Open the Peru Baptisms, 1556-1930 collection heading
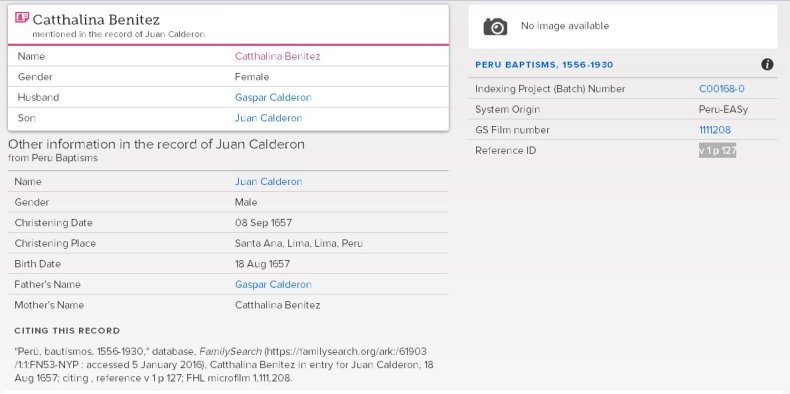Image resolution: width=790 pixels, height=394 pixels. tap(544, 65)
